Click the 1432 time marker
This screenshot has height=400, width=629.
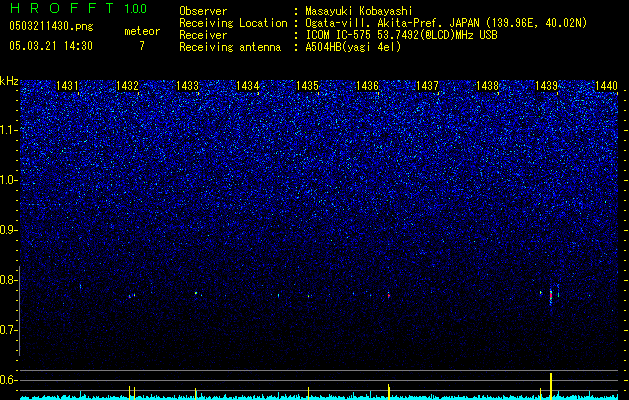click(x=128, y=86)
